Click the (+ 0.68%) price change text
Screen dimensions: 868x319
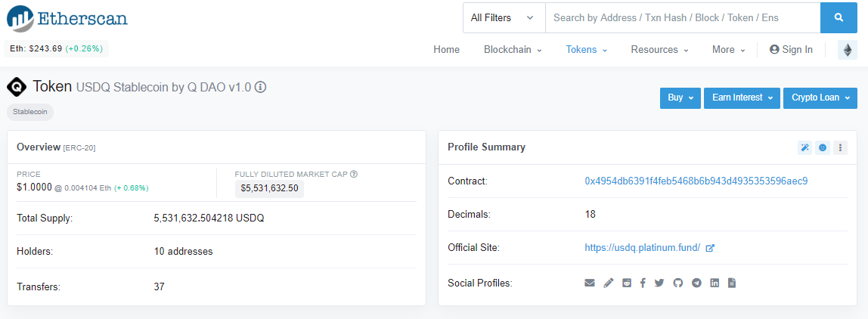(132, 188)
